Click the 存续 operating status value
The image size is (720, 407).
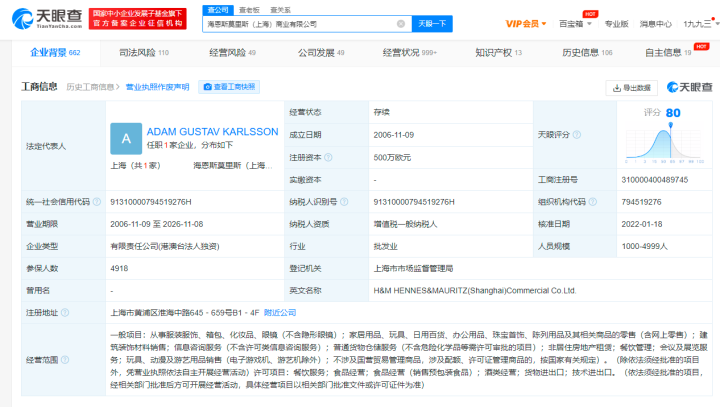coord(382,112)
